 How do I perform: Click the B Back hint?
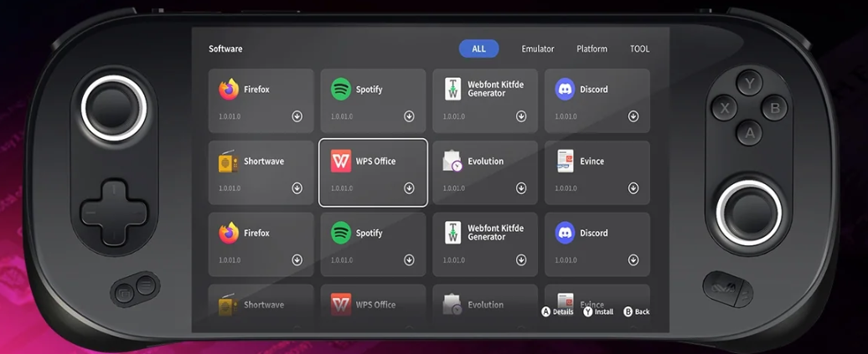point(637,312)
